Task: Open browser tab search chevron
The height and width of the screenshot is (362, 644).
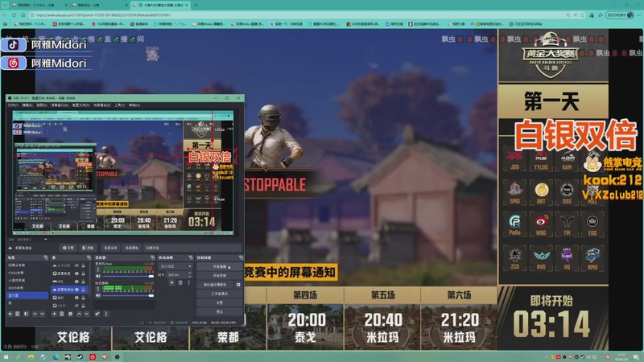Action: pyautogui.click(x=6, y=5)
